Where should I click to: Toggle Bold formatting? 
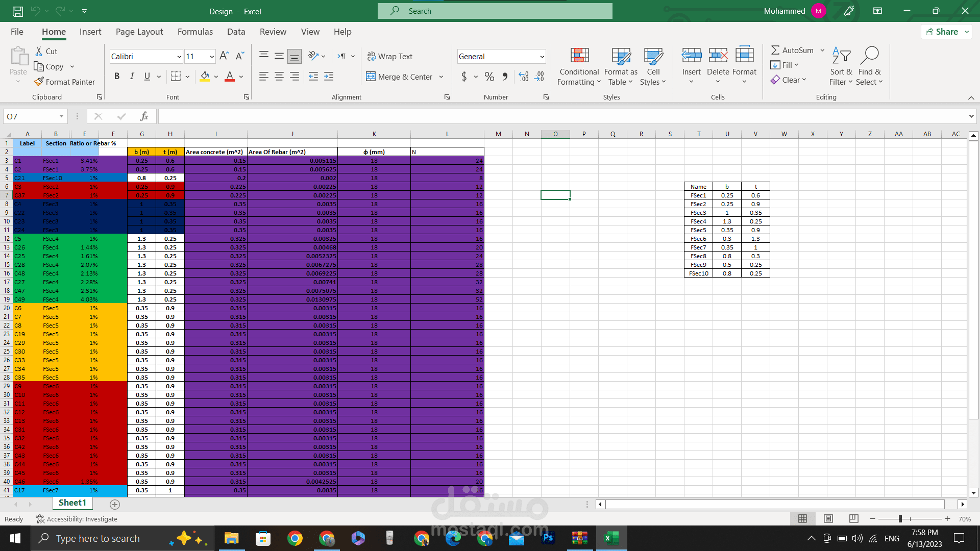(x=117, y=77)
